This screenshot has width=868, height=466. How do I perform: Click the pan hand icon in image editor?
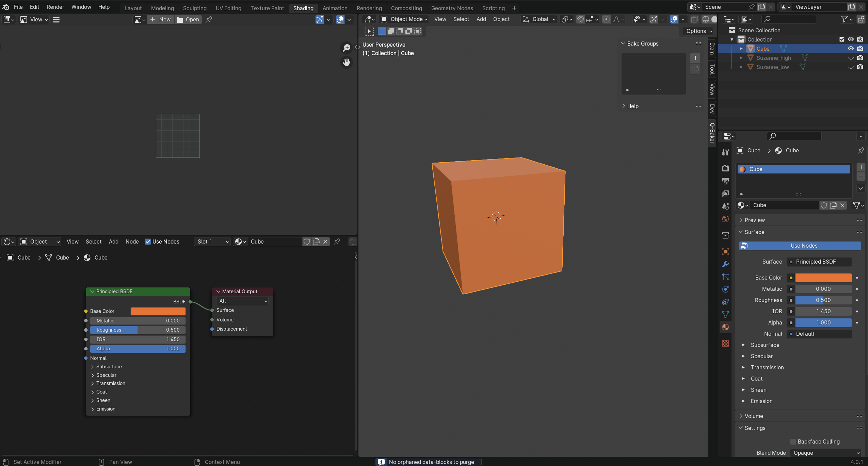(347, 62)
